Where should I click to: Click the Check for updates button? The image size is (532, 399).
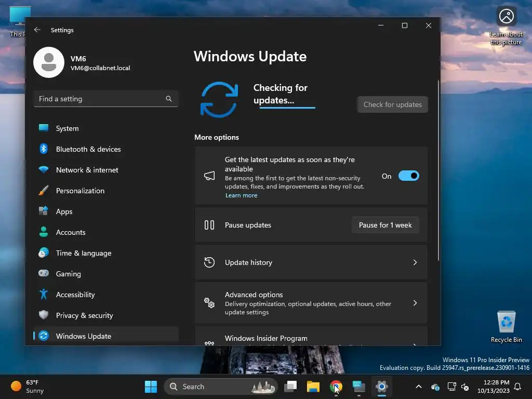pyautogui.click(x=393, y=104)
